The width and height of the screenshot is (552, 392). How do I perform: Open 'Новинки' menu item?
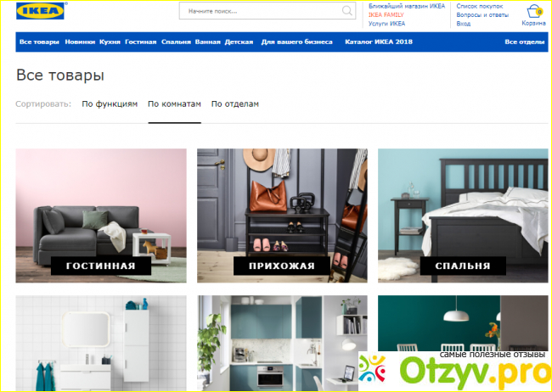[x=80, y=42]
